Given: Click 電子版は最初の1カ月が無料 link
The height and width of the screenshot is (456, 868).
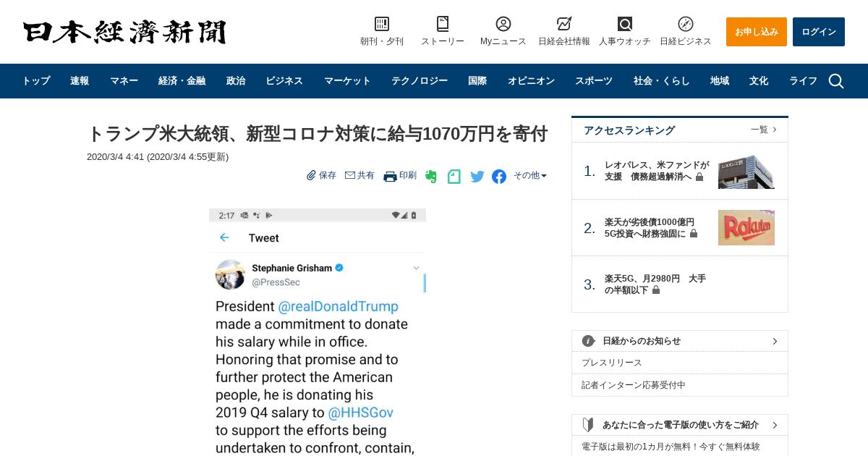Looking at the screenshot, I should coord(671,447).
